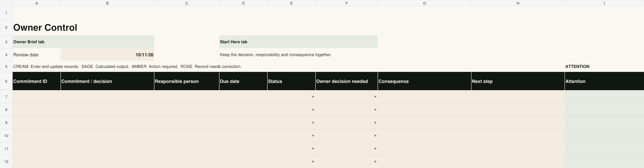
Task: Open the Status dropdown in row 12
Action: 313,162
